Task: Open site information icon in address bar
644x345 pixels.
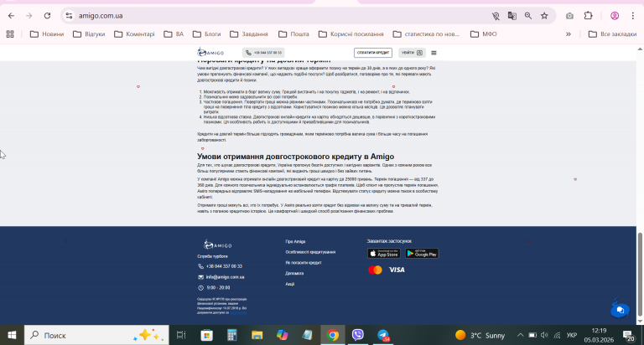Action: (x=69, y=16)
